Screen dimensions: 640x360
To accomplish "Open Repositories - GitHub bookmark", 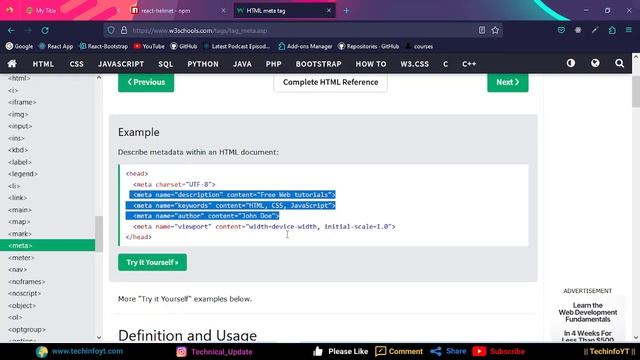I will pyautogui.click(x=369, y=47).
